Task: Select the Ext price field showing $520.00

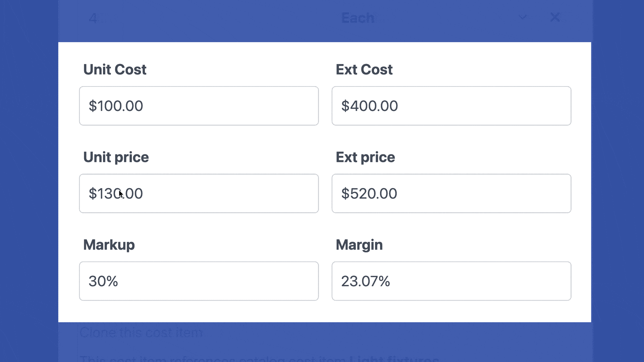Action: 451,193
